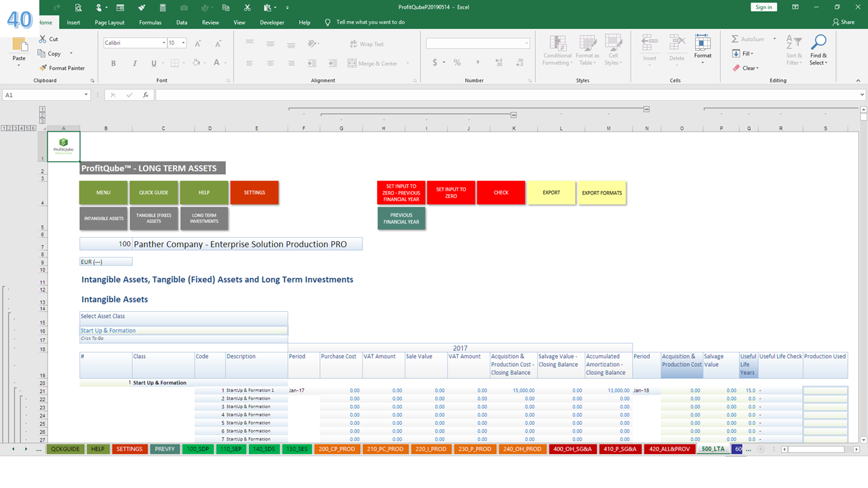Click the PREVIOUS FINANCIAL YEAR teal button

point(401,218)
